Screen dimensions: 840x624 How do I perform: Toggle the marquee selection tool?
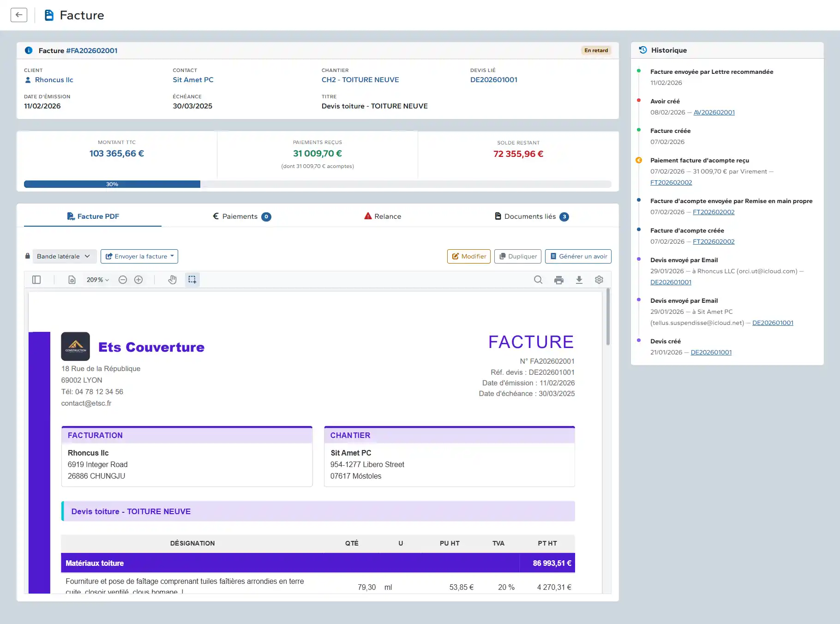192,280
